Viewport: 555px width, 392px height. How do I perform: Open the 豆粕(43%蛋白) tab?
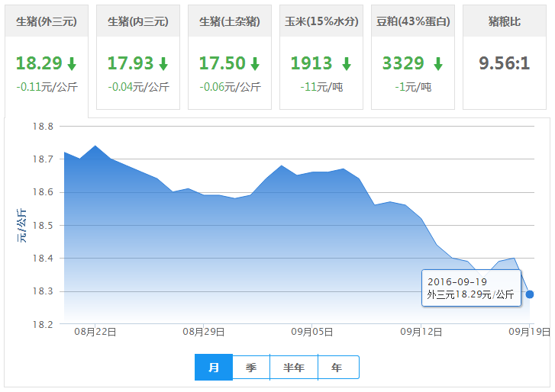click(x=413, y=57)
